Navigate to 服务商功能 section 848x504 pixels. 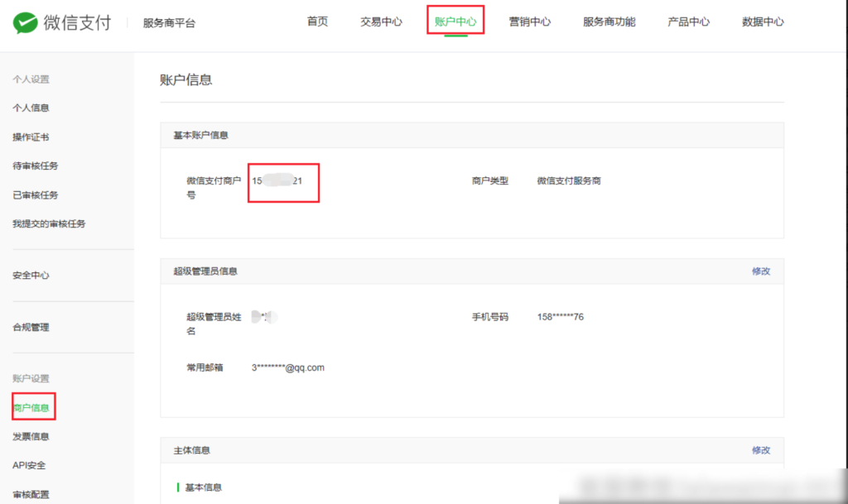tap(609, 22)
